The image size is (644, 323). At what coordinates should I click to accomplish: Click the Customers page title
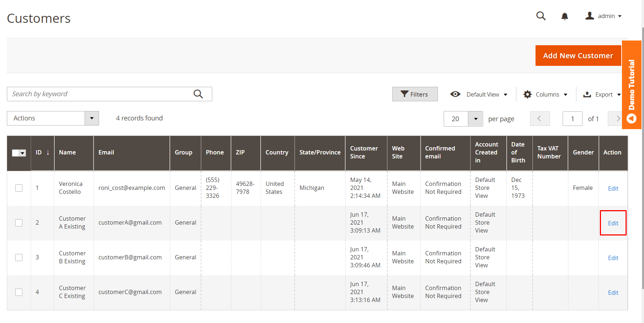point(39,18)
